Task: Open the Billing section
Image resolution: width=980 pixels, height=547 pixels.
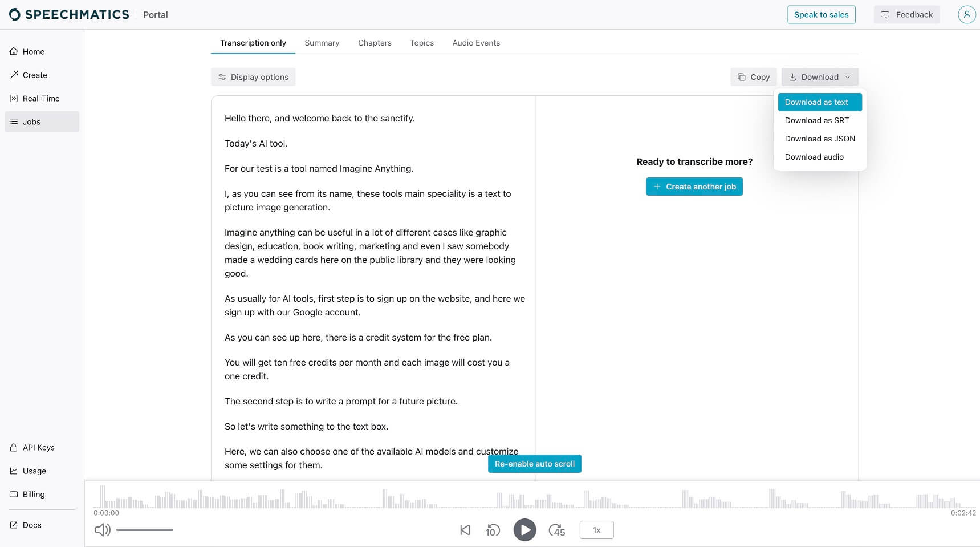Action: tap(32, 494)
